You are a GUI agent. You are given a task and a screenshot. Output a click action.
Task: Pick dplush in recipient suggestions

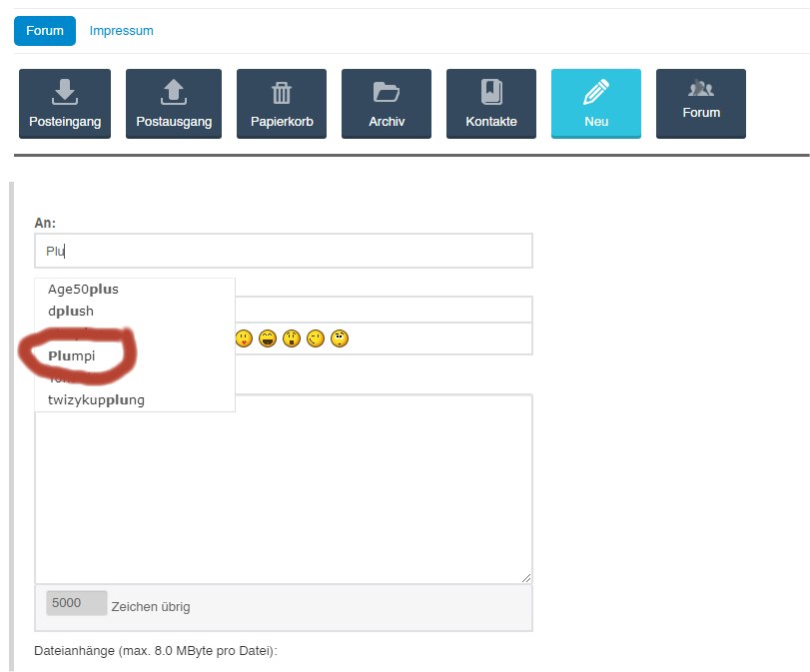pos(71,311)
